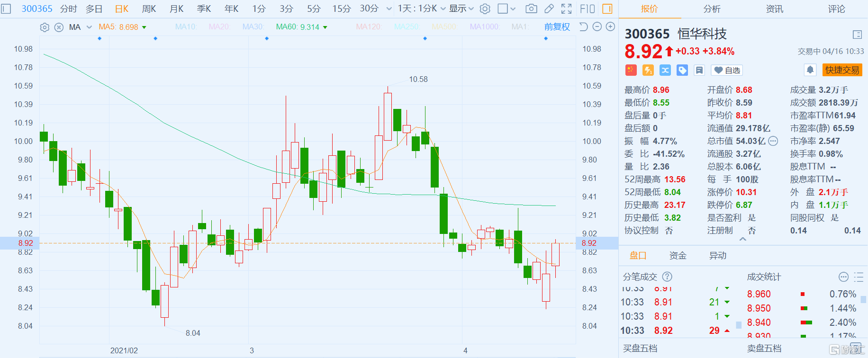Expand the MA indicator dropdown

(x=89, y=27)
